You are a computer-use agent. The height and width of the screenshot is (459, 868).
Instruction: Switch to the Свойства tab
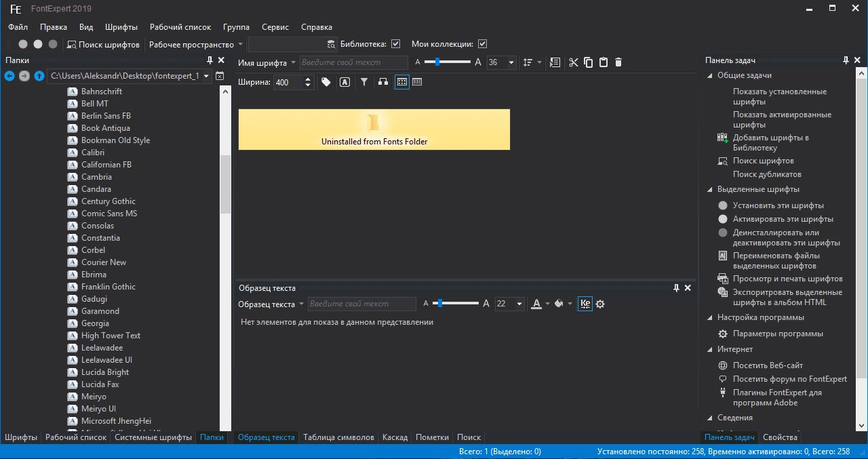(779, 437)
